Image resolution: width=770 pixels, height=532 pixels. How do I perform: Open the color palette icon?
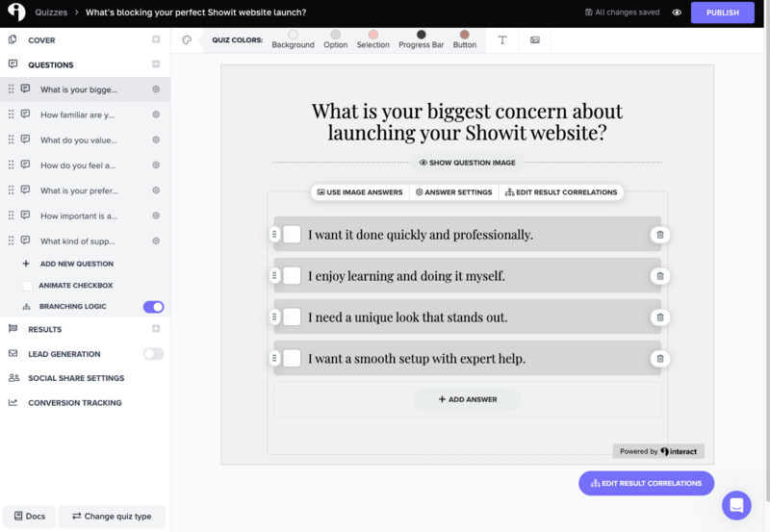coord(187,39)
